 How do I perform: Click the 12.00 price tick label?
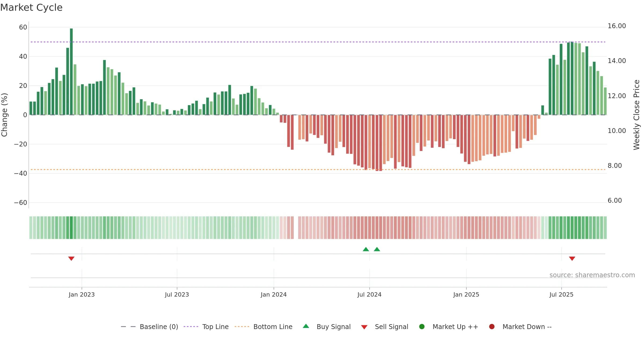pos(617,96)
